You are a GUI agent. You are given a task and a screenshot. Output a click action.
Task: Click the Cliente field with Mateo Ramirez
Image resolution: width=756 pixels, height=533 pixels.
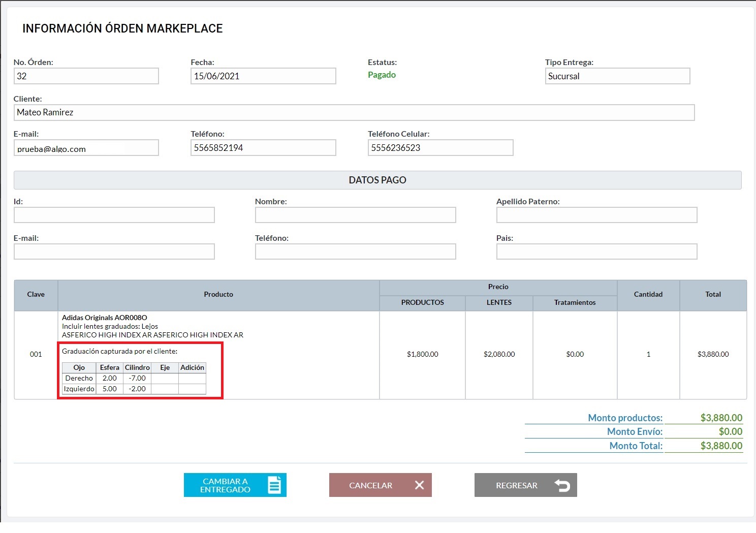click(354, 112)
